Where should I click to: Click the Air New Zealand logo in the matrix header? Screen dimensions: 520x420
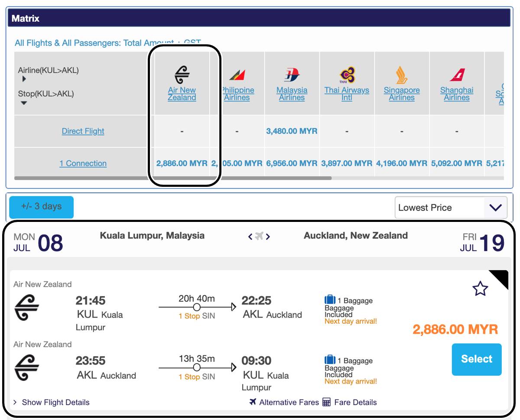[182, 75]
